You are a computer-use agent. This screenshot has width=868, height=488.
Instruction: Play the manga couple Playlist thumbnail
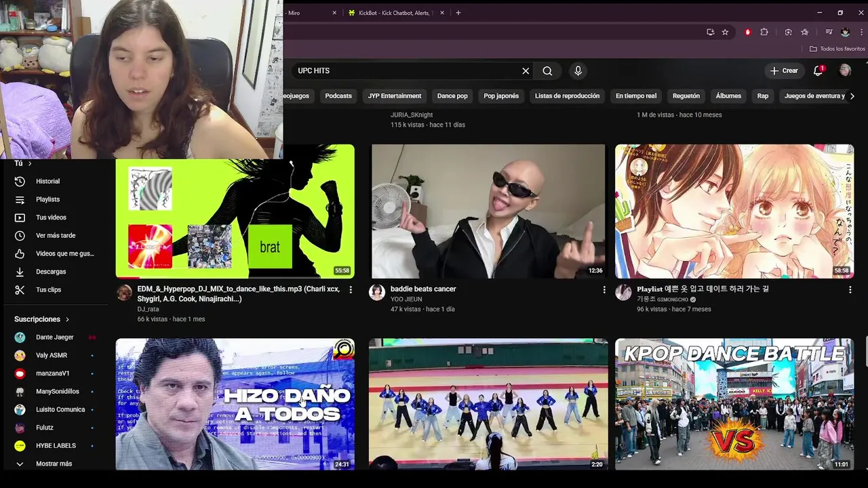point(734,211)
